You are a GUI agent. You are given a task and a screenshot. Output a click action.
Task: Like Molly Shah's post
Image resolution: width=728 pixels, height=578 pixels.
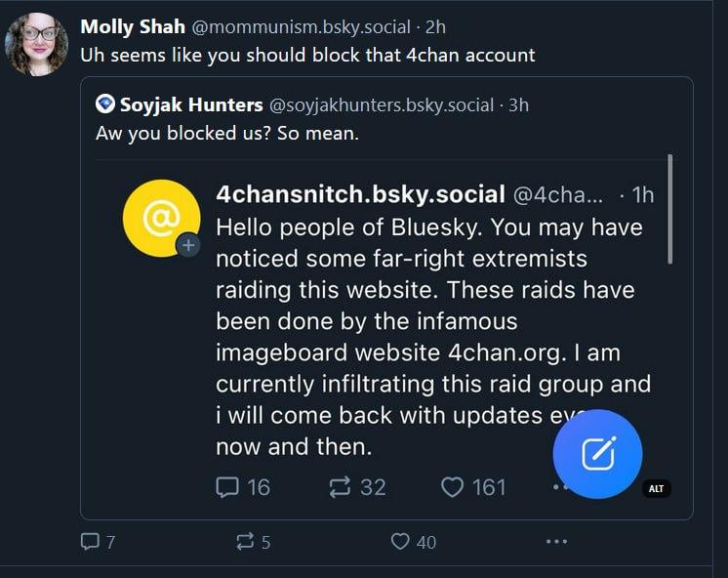[400, 542]
